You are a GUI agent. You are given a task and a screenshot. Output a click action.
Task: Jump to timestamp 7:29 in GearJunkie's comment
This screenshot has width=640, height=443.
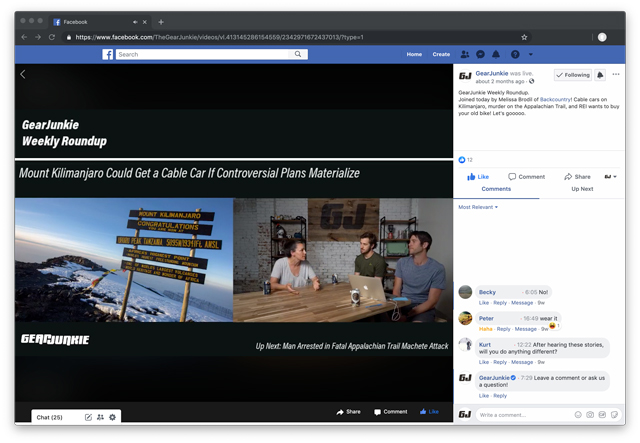point(526,378)
